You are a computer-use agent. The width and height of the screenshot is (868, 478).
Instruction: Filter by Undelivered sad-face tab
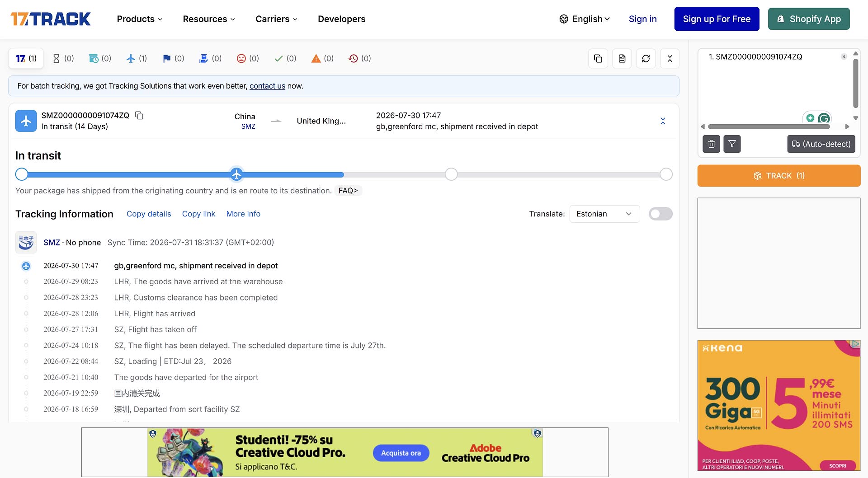[x=248, y=58]
